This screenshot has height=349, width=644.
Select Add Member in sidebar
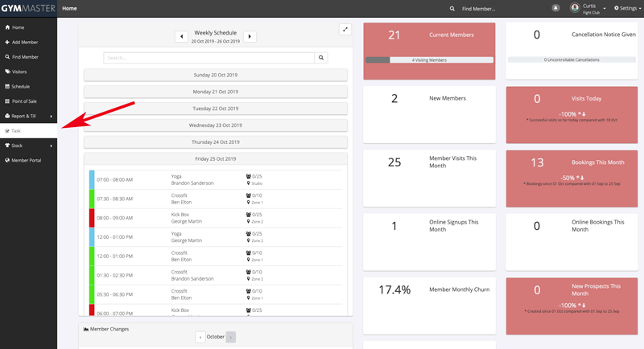(x=24, y=42)
